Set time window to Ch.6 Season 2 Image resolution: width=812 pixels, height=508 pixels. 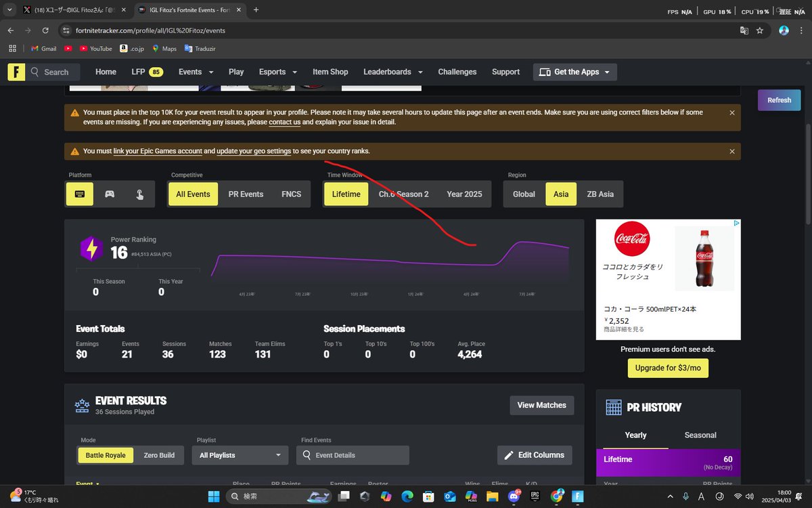coord(403,194)
